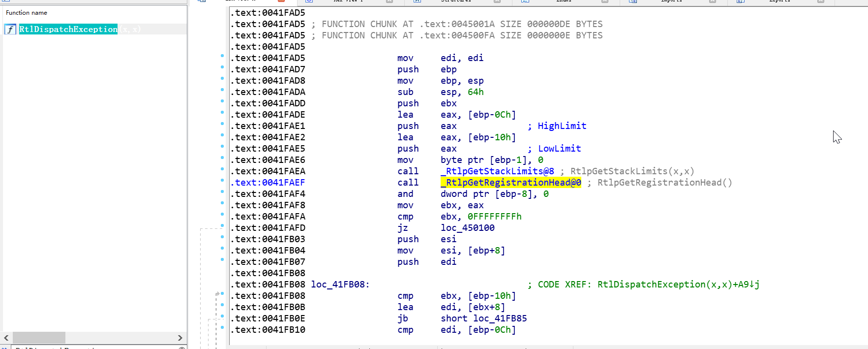Screen dimensions: 868x349
Task: Click address .text:0041FAD8 mov ebp line
Action: (268, 81)
